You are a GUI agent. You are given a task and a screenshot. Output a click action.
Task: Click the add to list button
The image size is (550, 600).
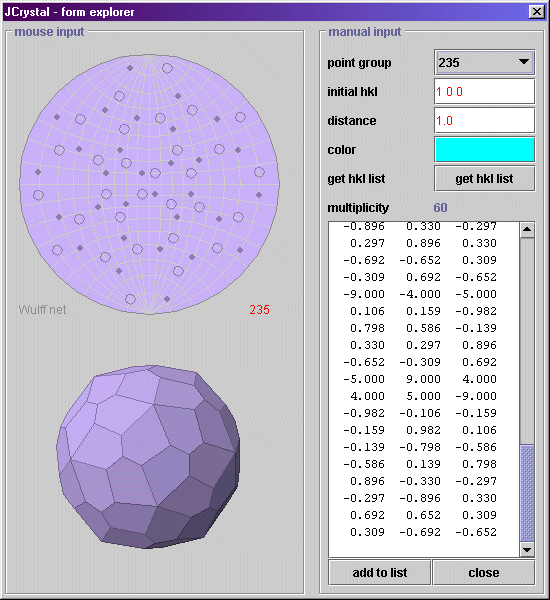click(380, 572)
